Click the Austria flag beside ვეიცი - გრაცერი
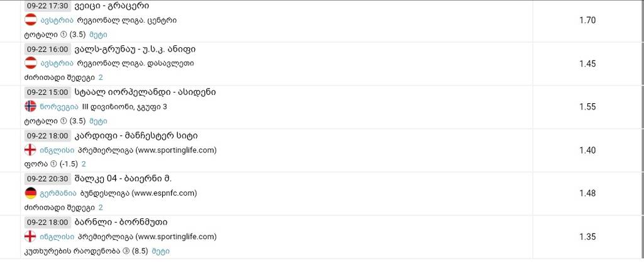644x263 pixels. (x=30, y=20)
